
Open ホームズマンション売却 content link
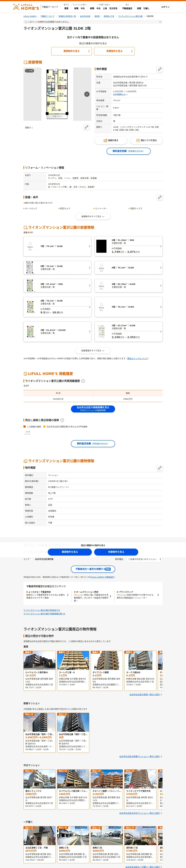[93, 596]
